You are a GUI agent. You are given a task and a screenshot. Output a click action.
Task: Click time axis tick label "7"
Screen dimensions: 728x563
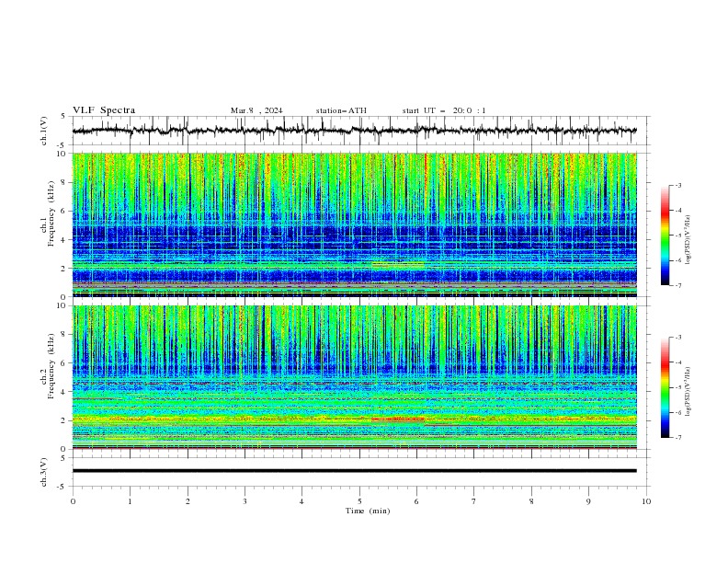[474, 501]
